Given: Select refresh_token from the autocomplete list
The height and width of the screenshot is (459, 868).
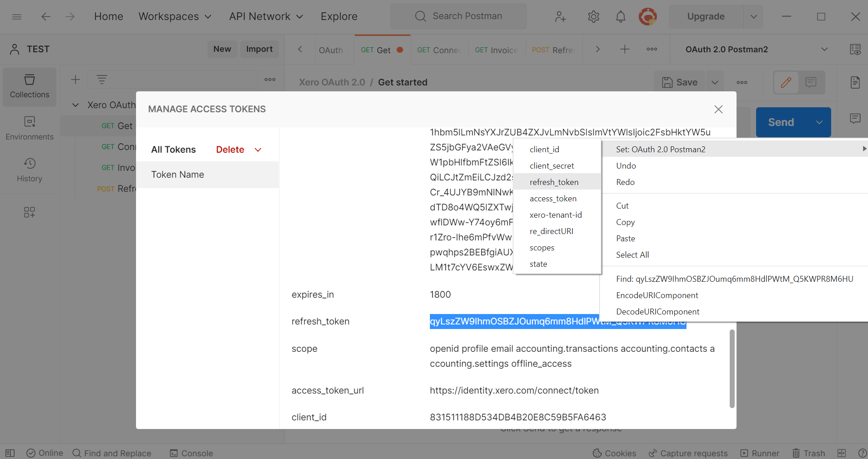Looking at the screenshot, I should pyautogui.click(x=554, y=182).
